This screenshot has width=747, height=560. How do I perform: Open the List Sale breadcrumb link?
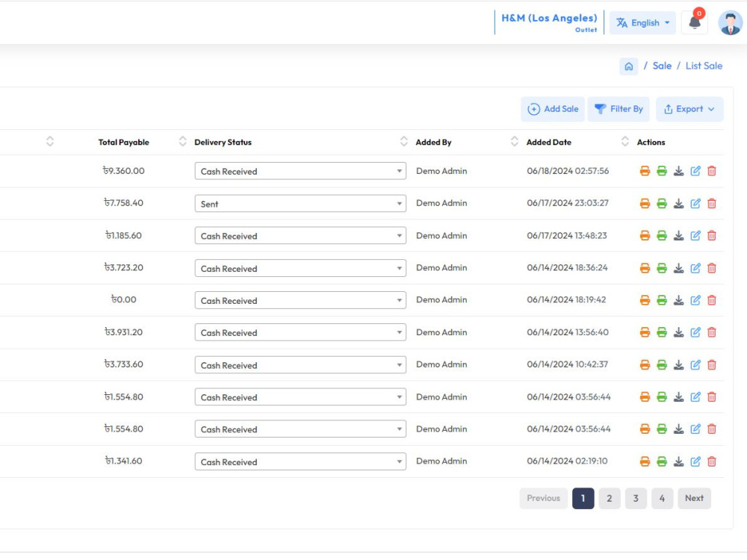(x=704, y=66)
